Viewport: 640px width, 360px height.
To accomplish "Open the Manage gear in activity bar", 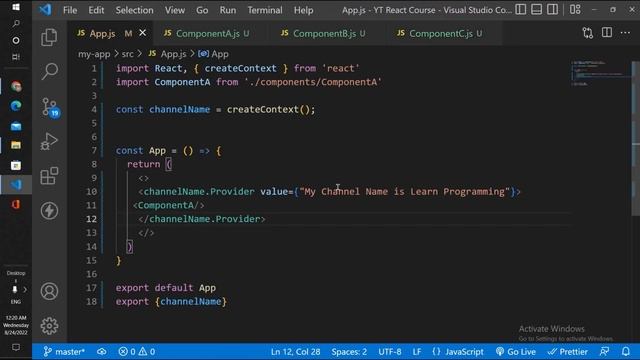I will tap(49, 326).
